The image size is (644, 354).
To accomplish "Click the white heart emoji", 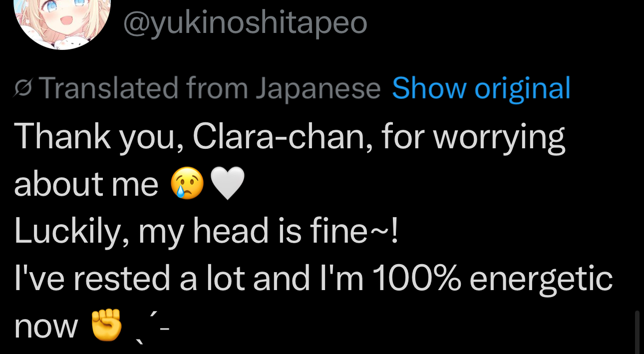I will point(227,183).
